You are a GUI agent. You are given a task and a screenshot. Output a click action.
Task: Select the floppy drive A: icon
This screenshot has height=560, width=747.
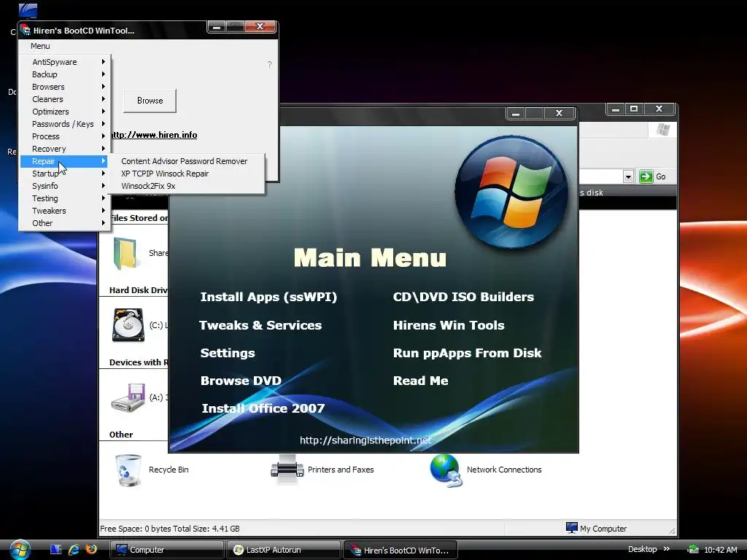point(128,397)
